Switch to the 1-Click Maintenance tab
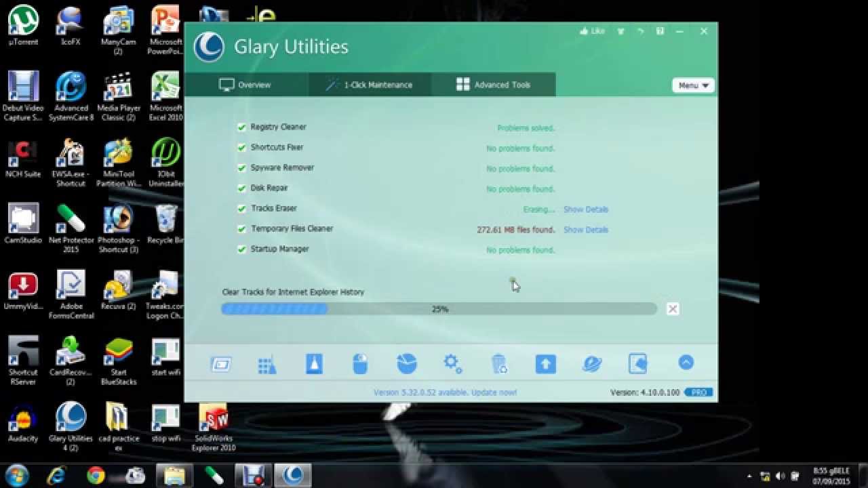868x488 pixels. 370,85
